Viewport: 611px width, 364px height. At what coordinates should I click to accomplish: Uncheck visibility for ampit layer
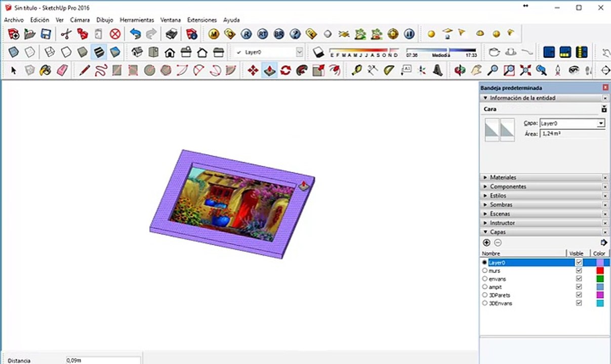pyautogui.click(x=579, y=287)
